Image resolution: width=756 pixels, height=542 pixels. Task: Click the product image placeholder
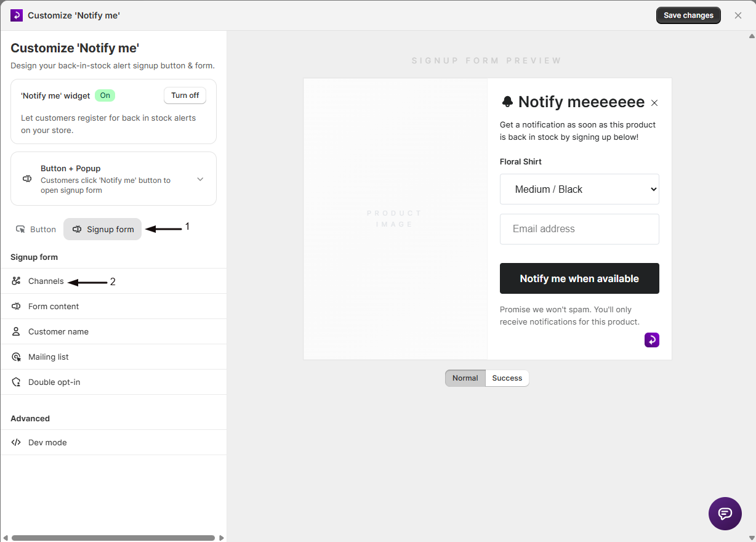coord(395,219)
